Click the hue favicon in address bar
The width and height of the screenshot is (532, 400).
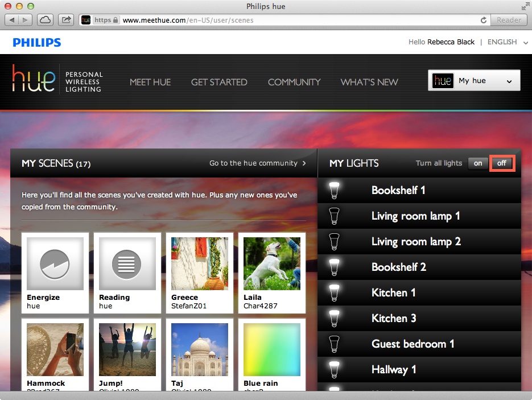tap(86, 20)
